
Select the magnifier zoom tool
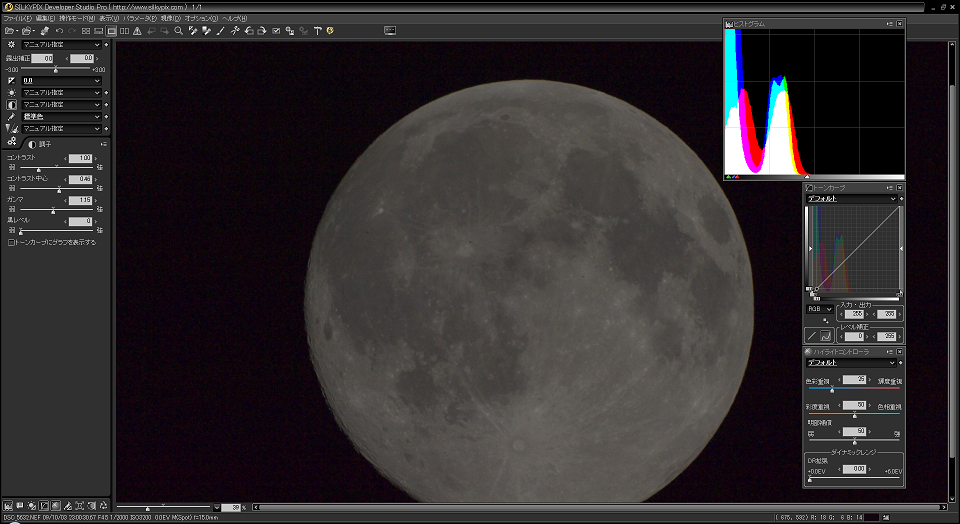tap(178, 31)
